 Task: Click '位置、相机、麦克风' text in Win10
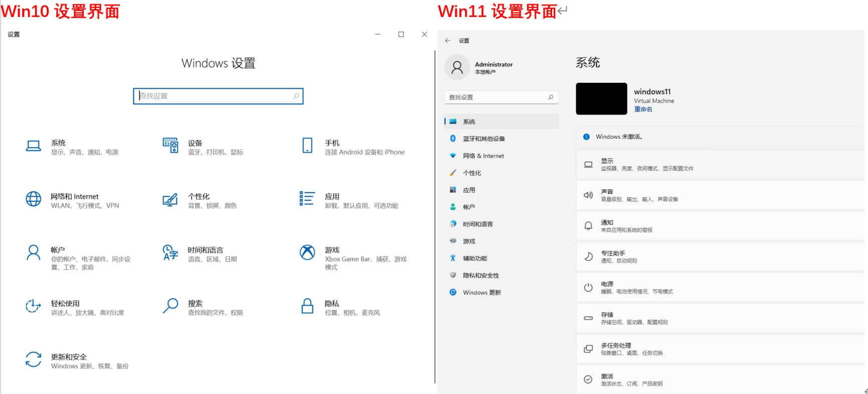pyautogui.click(x=353, y=313)
